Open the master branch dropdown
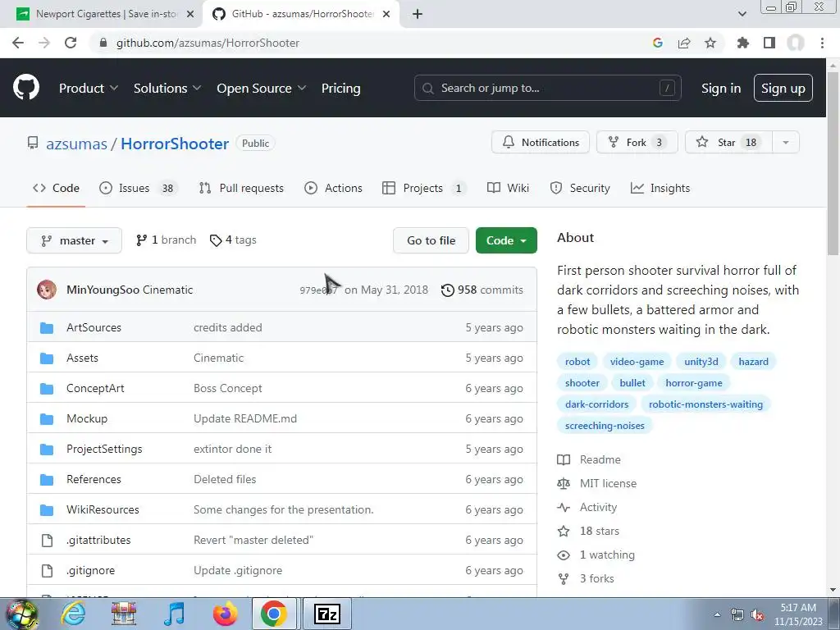Screen dimensions: 840x630 point(75,240)
